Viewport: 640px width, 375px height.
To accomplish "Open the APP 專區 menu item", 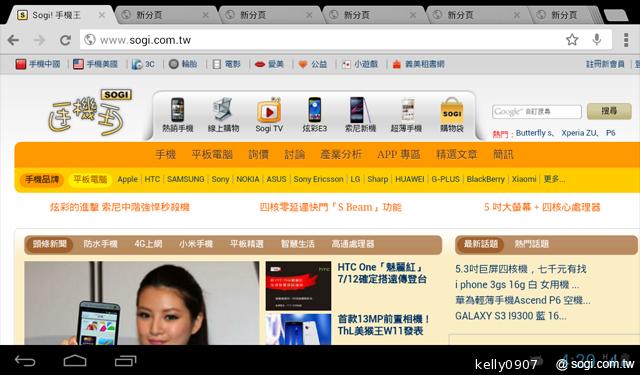I will (x=399, y=154).
